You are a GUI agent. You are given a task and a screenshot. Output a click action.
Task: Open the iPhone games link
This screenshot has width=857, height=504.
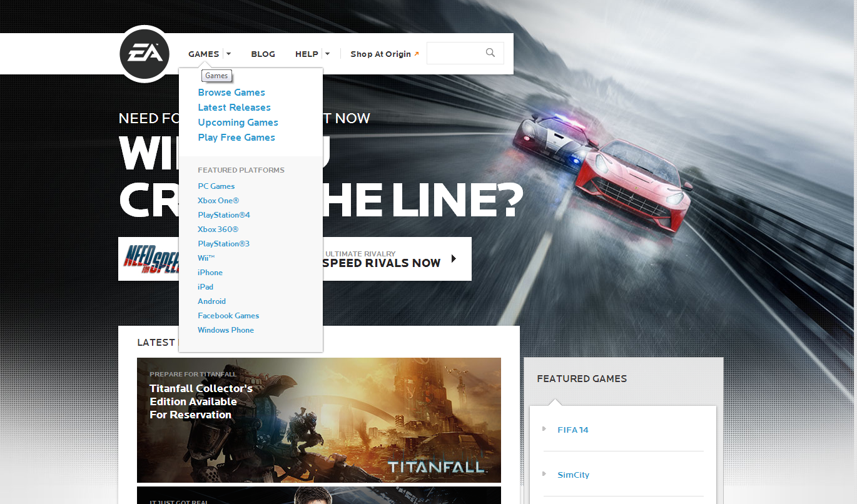[210, 273]
